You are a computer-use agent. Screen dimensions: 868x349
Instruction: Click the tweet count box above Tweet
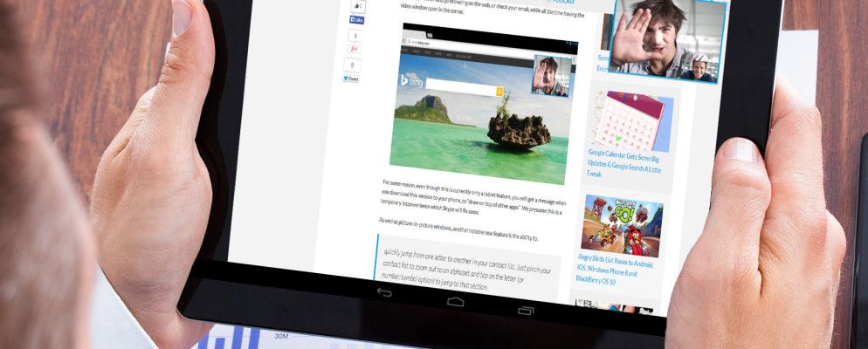[352, 65]
